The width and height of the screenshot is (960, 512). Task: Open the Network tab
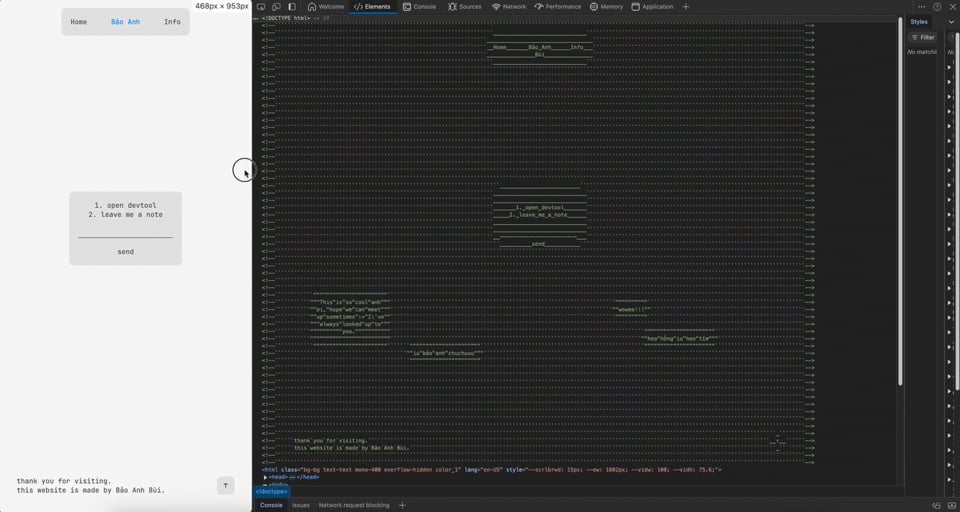[509, 7]
